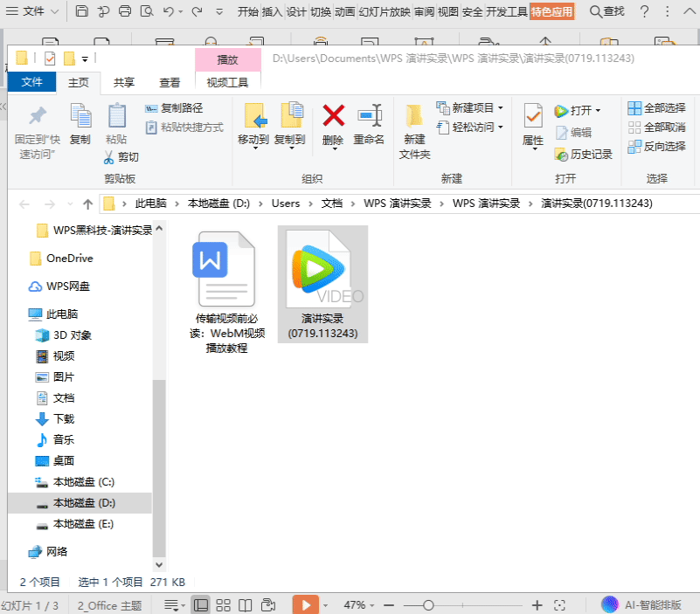Click Users in the address breadcrumb
700x614 pixels.
[x=286, y=204]
